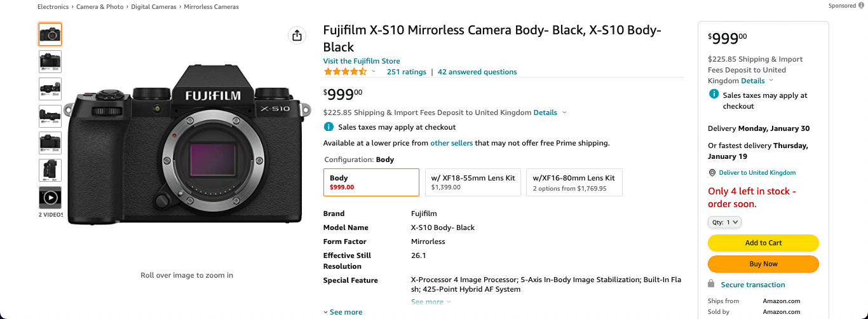This screenshot has width=868, height=319.
Task: Click the Buy Now button
Action: (763, 264)
